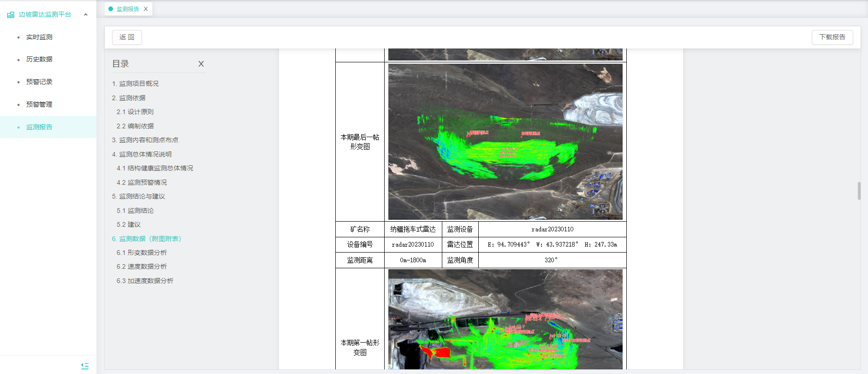This screenshot has height=374, width=868.
Task: Go to 5.1 监测结论 entry
Action: [135, 211]
